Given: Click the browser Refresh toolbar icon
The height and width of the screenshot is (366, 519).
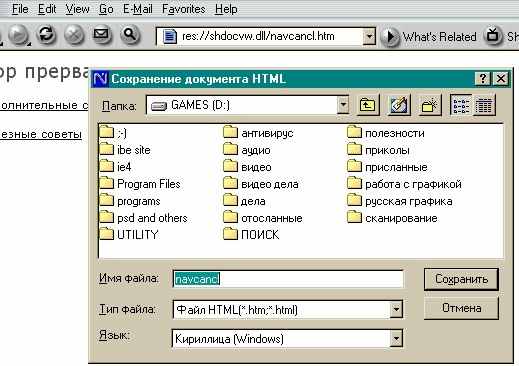Looking at the screenshot, I should (46, 35).
